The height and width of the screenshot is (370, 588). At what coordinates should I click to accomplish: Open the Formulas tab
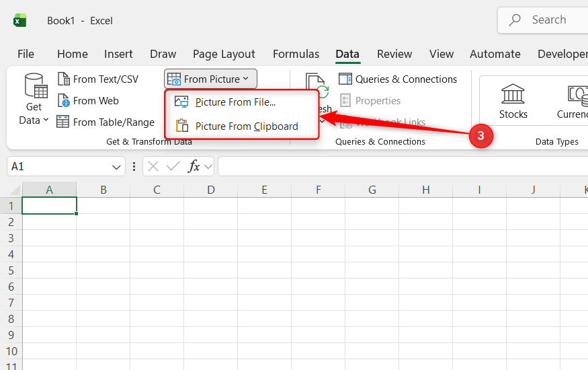point(296,54)
